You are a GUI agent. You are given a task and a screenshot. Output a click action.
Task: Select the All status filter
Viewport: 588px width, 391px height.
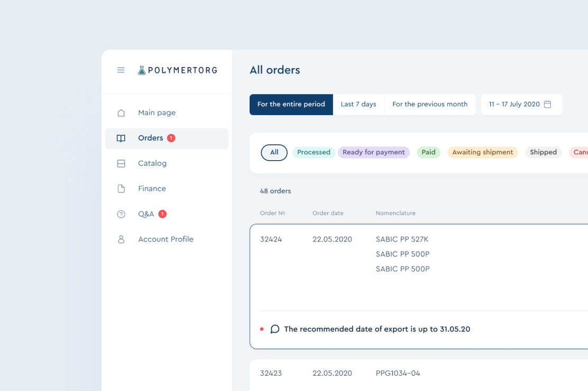274,152
